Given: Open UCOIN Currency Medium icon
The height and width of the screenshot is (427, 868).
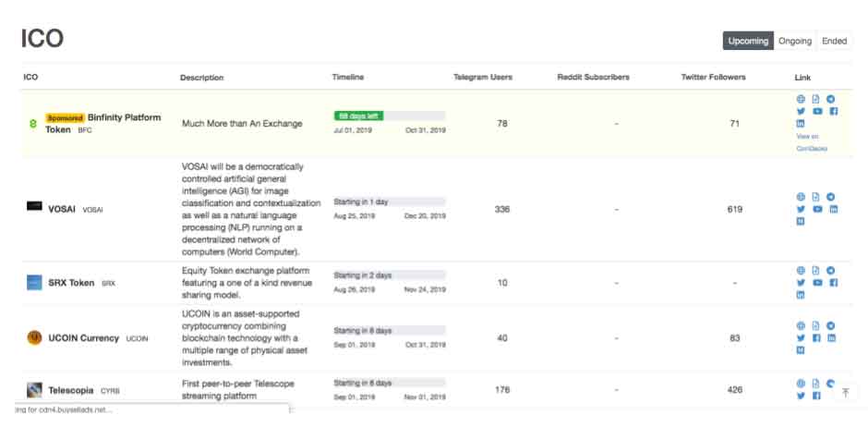Looking at the screenshot, I should (801, 350).
